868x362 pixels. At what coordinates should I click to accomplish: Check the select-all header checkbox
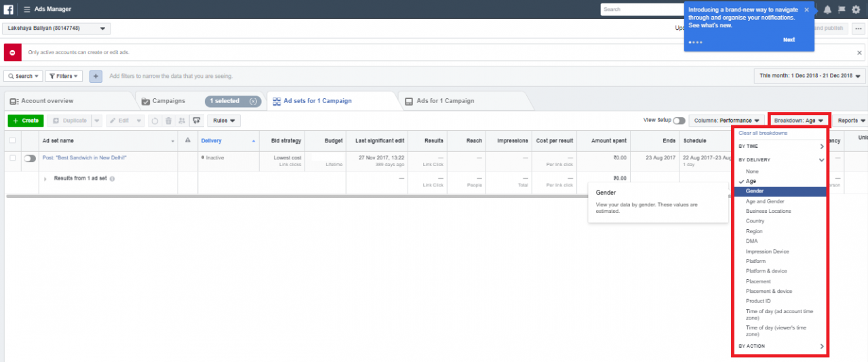[12, 140]
